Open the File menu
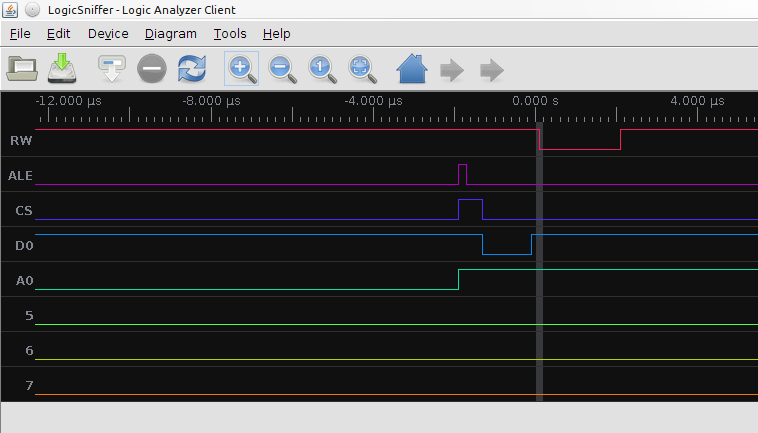This screenshot has width=758, height=433. [x=20, y=34]
